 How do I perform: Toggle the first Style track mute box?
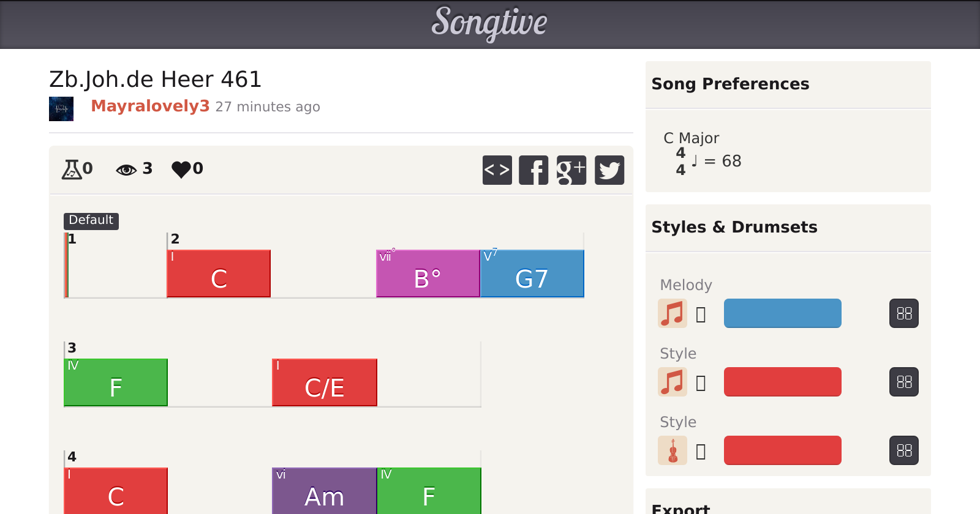pos(701,383)
